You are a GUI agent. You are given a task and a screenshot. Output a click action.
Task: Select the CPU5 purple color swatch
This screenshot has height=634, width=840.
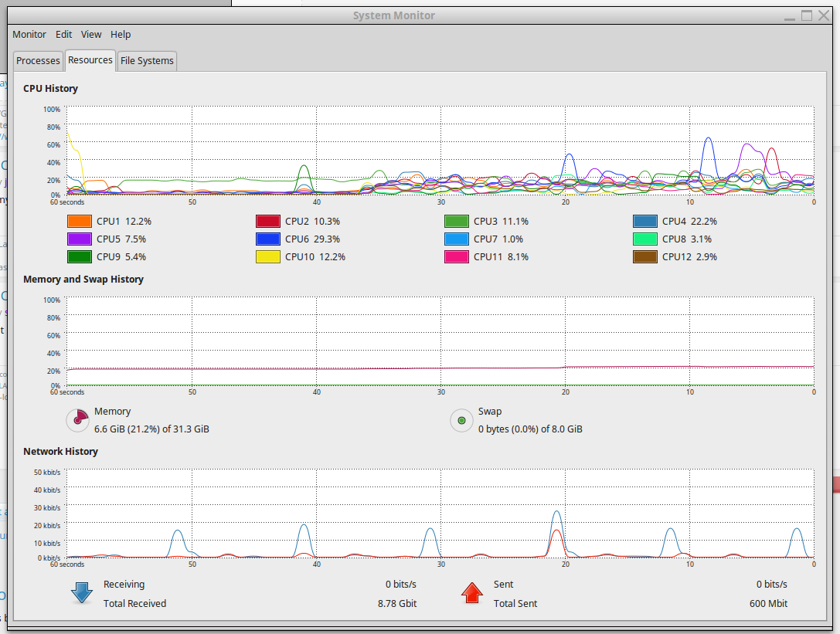pos(80,239)
